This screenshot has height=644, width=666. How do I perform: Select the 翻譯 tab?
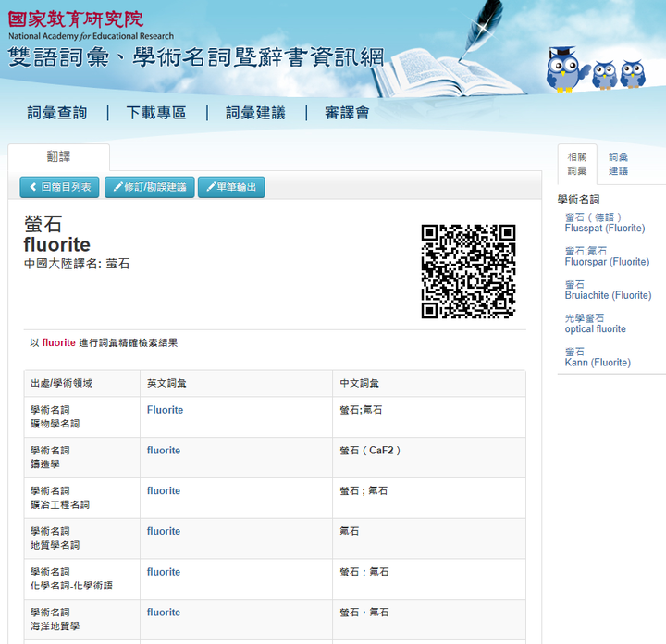coord(58,156)
